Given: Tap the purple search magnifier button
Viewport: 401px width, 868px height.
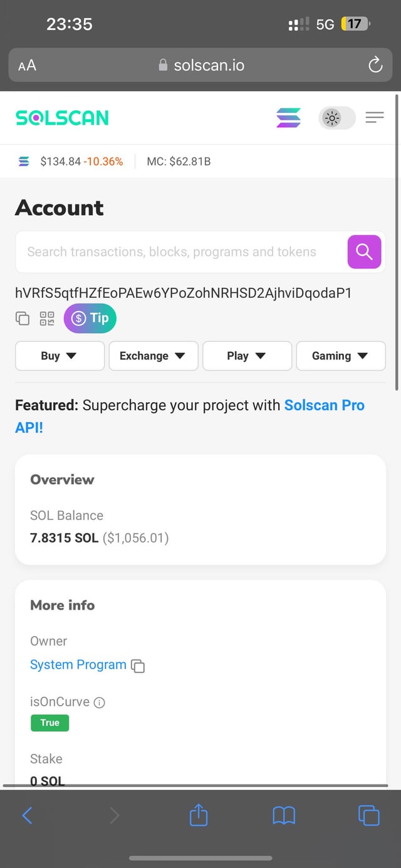Looking at the screenshot, I should click(364, 251).
